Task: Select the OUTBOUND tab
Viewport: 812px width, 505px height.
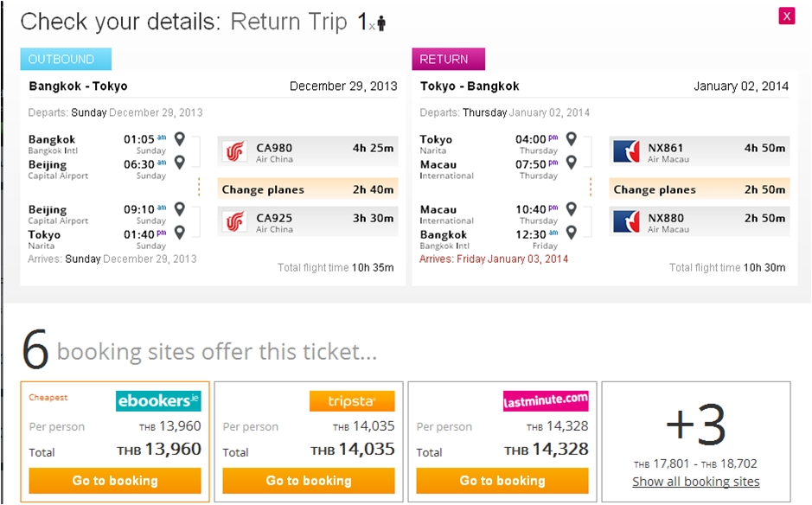Action: point(66,59)
